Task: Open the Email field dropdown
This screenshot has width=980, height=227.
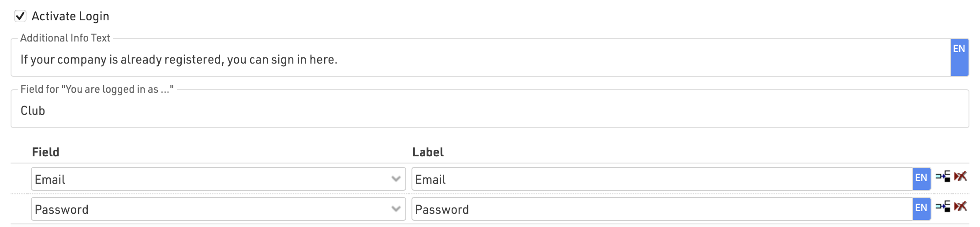Action: tap(212, 179)
